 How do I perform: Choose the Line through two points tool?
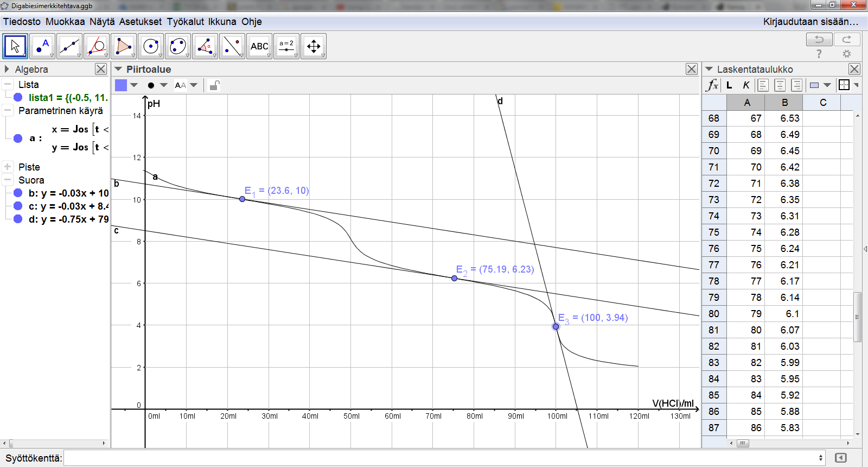click(x=69, y=46)
